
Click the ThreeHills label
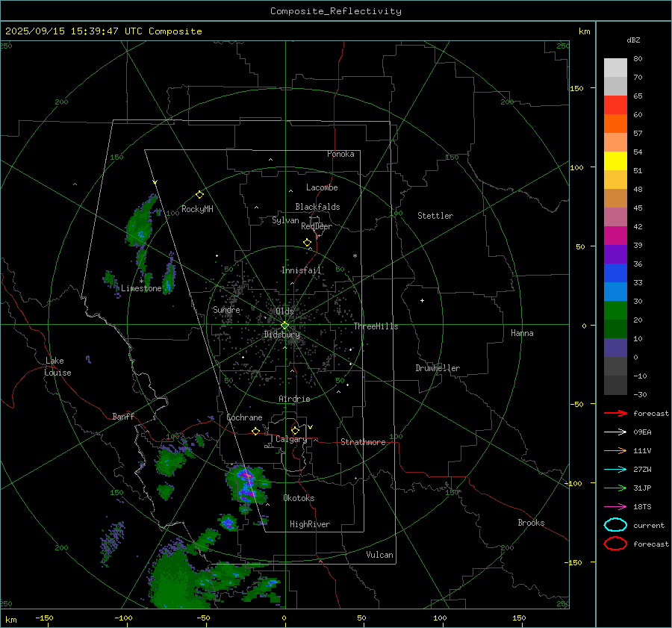[376, 326]
